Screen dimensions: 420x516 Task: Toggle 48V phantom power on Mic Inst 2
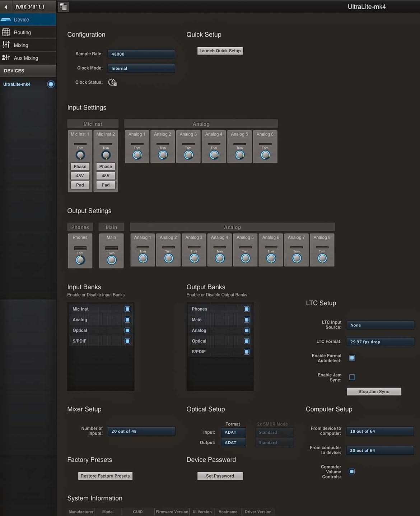[106, 176]
